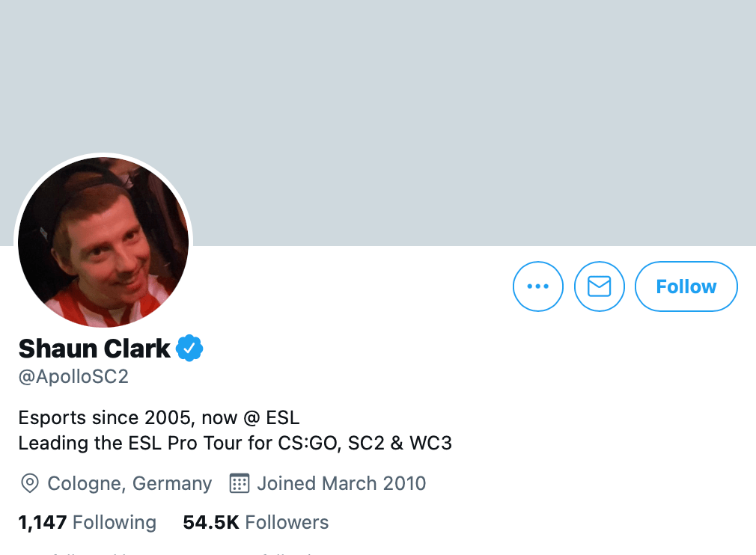Click the Joined March 2010 text
The height and width of the screenshot is (555, 756).
[x=341, y=483]
